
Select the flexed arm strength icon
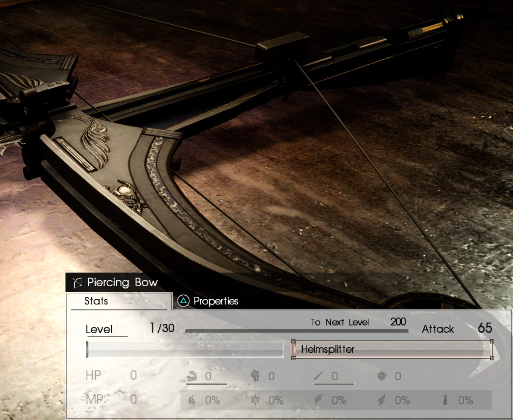pyautogui.click(x=192, y=376)
